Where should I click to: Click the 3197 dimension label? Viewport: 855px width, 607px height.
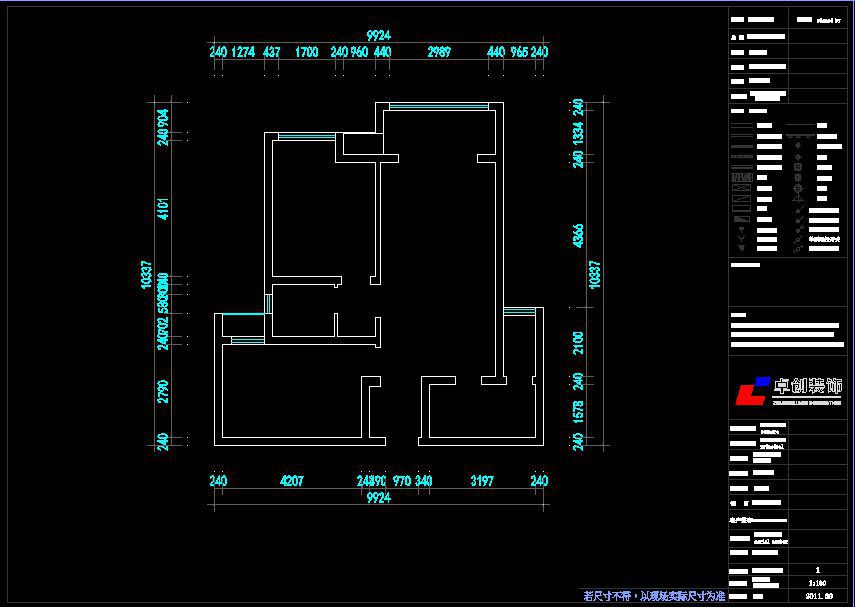pos(482,481)
